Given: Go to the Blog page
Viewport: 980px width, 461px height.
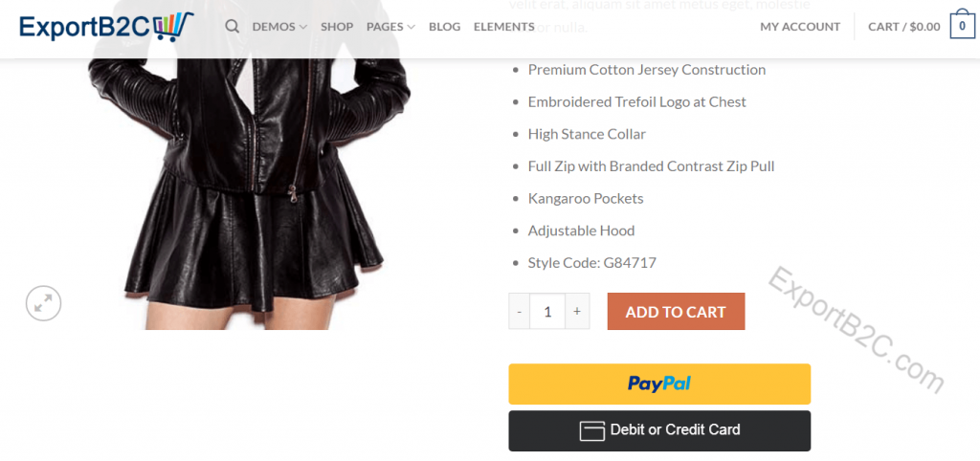Looking at the screenshot, I should click(x=444, y=27).
